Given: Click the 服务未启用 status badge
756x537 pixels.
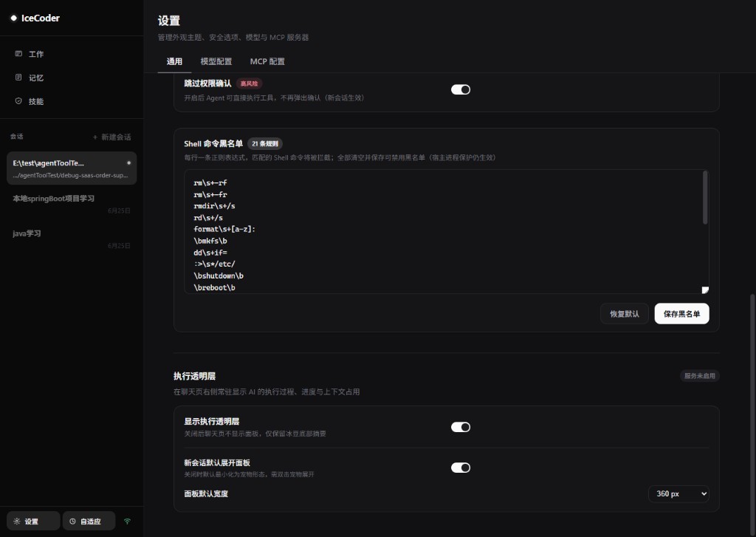Looking at the screenshot, I should (700, 376).
